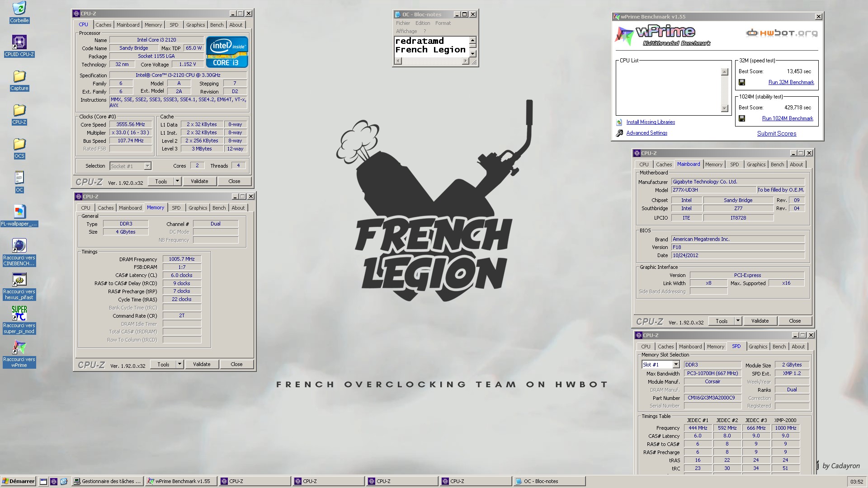Open the Edition menu in Bloc-notes
The width and height of the screenshot is (868, 488).
coord(423,23)
